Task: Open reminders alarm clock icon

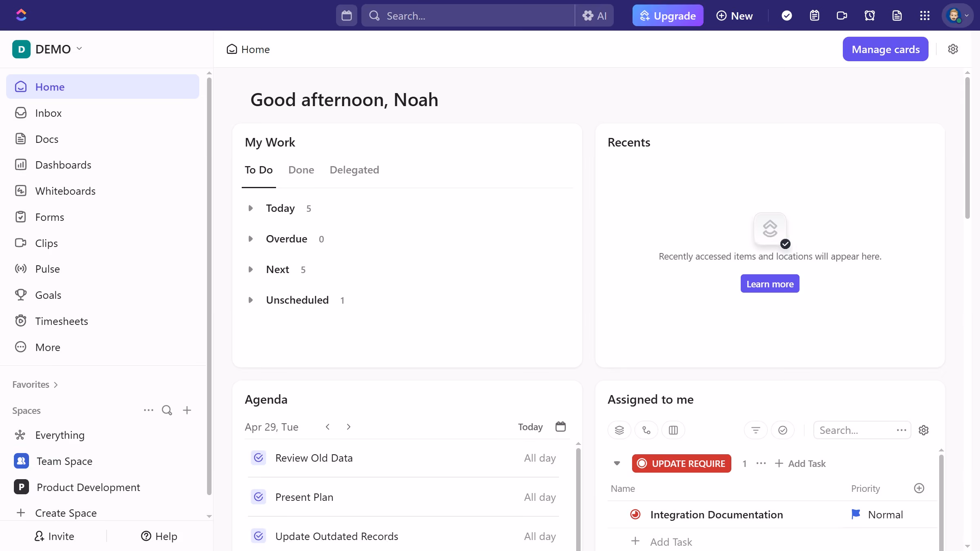Action: (870, 16)
